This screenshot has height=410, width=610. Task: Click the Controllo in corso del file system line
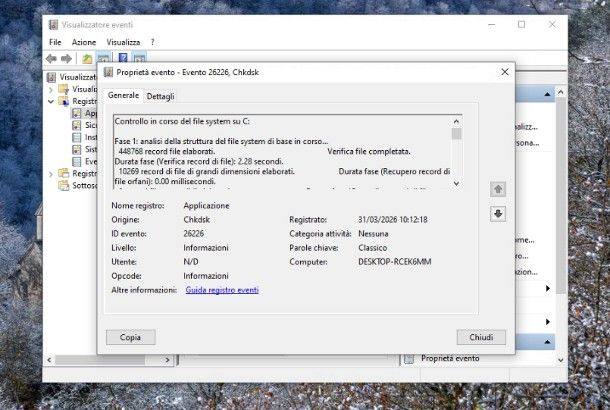[x=182, y=121]
